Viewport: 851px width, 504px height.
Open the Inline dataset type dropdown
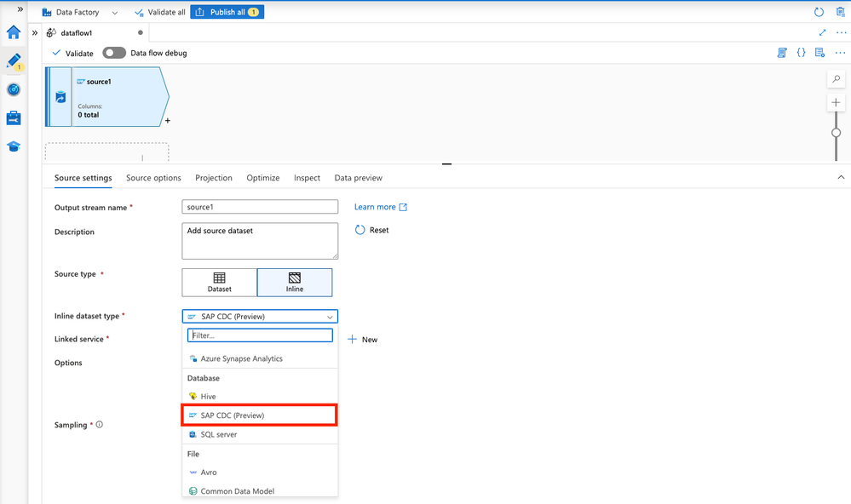(x=260, y=317)
